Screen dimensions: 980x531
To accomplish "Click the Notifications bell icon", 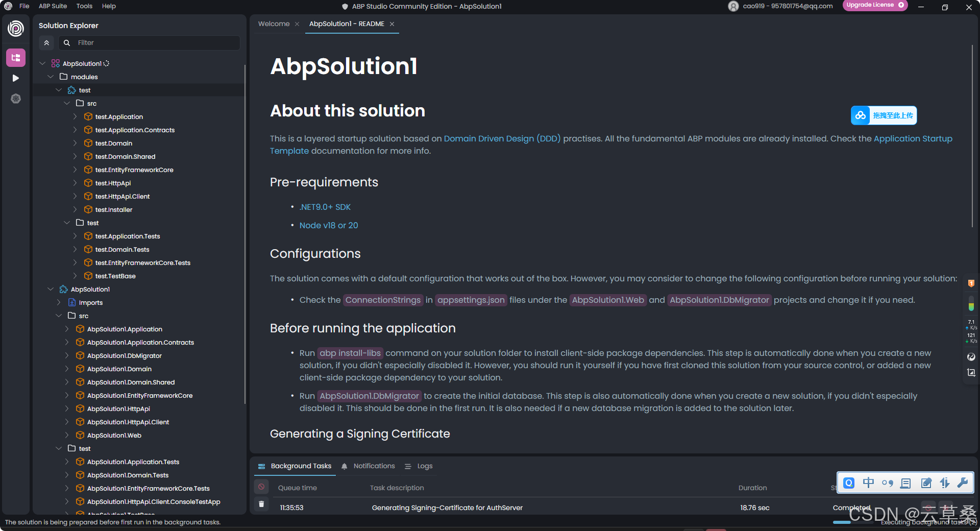I will click(x=345, y=466).
